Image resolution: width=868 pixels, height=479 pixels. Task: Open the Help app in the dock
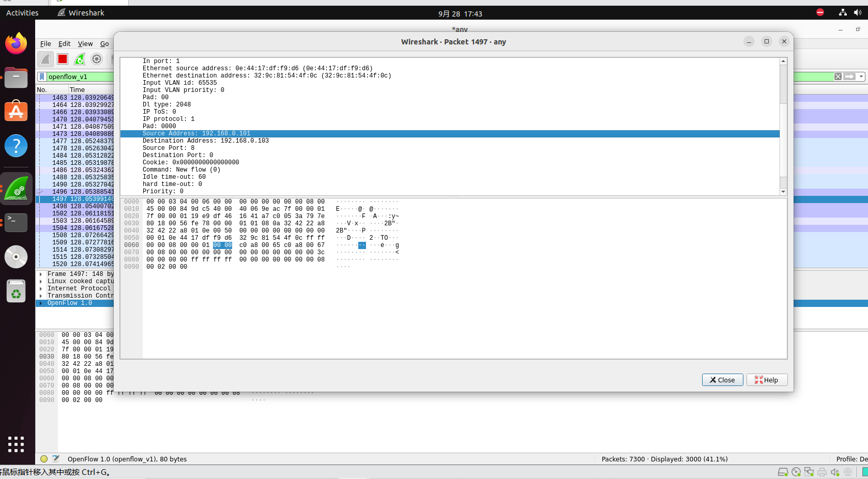click(x=16, y=146)
